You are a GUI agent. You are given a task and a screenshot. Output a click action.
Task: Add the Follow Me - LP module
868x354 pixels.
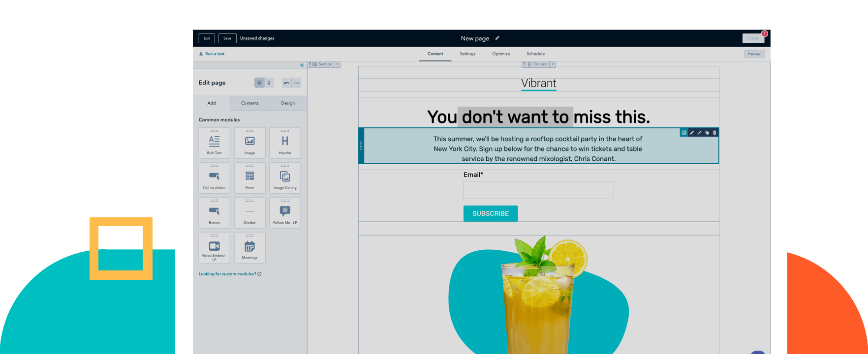(285, 213)
